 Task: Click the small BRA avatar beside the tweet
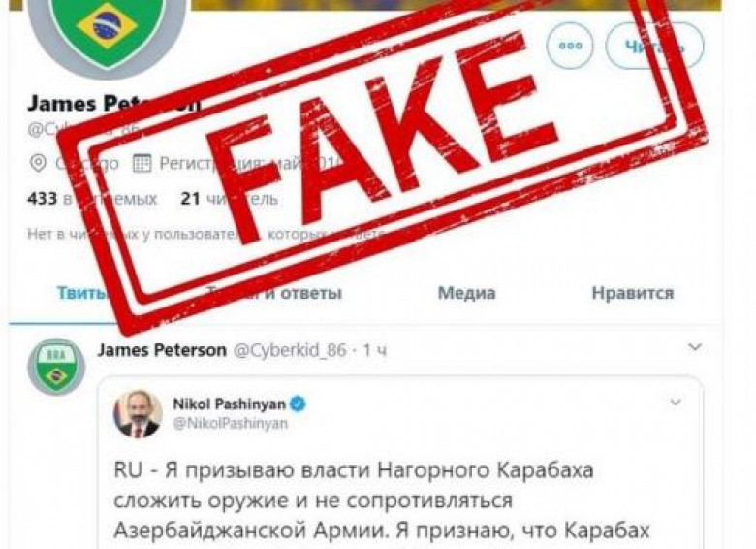[56, 367]
